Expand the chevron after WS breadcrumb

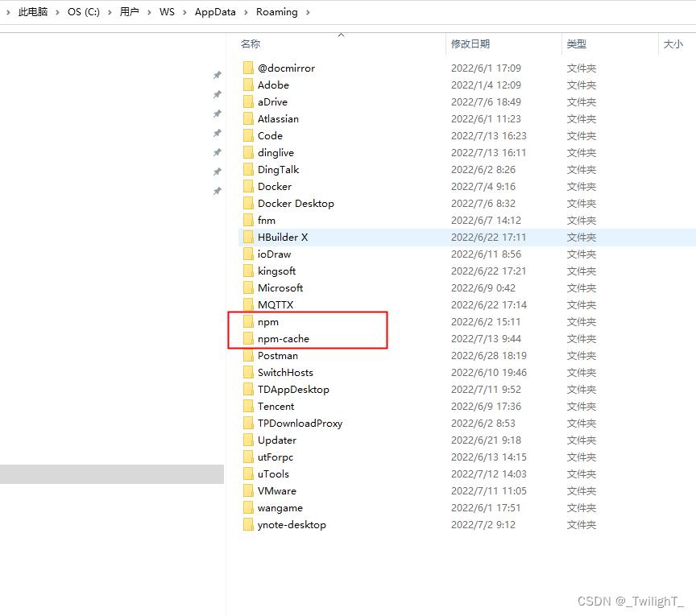(184, 12)
